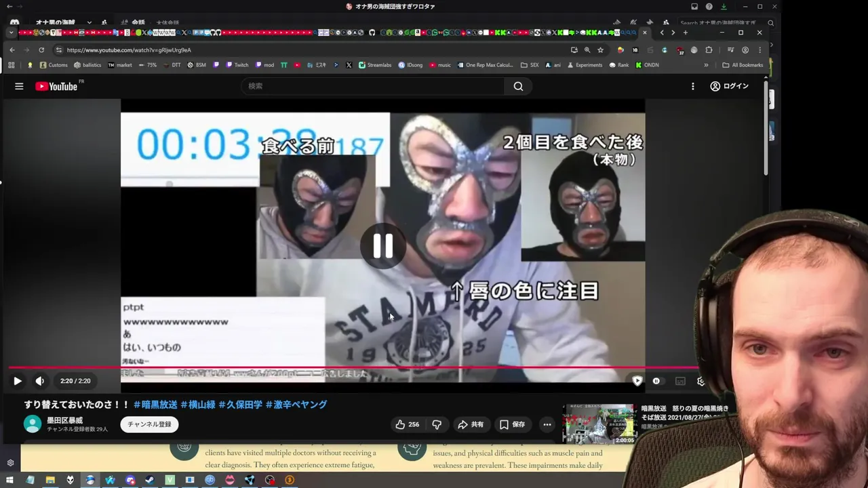Click the browser back arrow
Viewport: 868px width, 488px height.
click(x=12, y=49)
